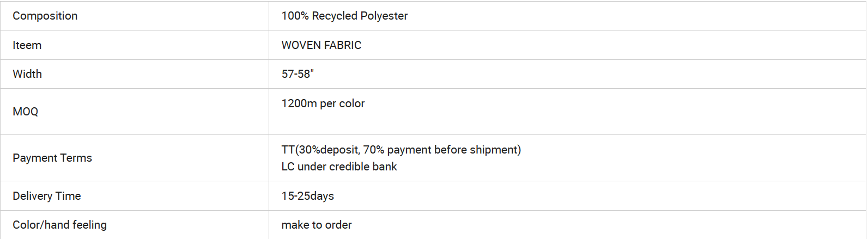The image size is (868, 239).
Task: Select the 15-25days value
Action: click(308, 196)
